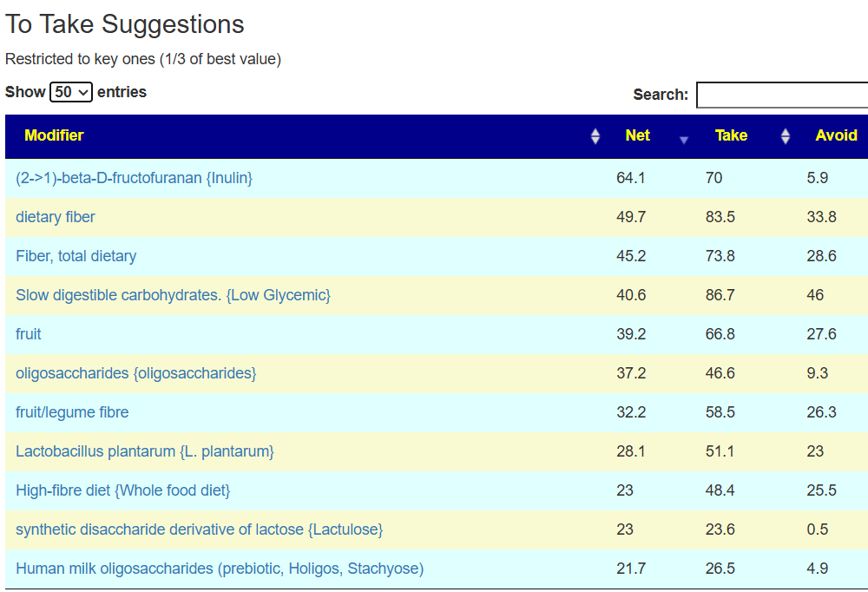Open the entries-per-page dropdown showing 50

71,92
